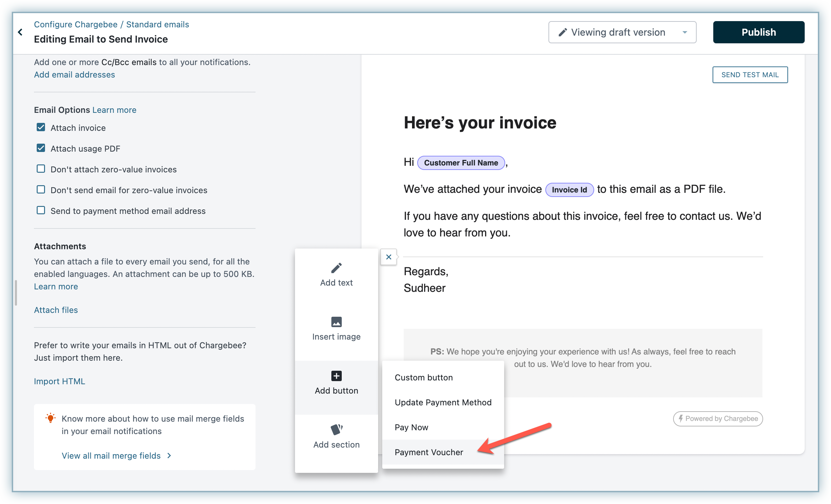Close the add-content popup with X
Viewport: 831px width, 504px height.
click(x=388, y=257)
